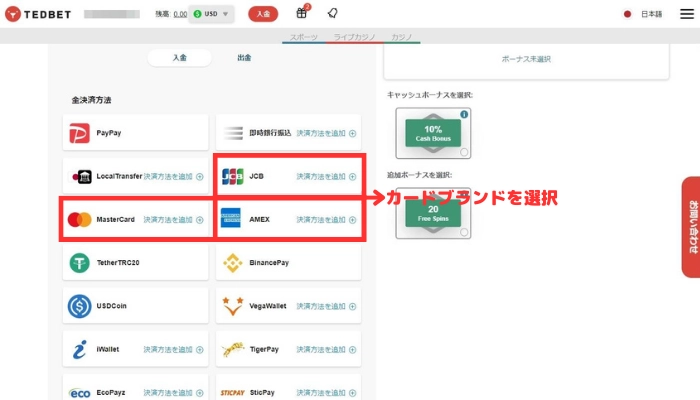
Task: Switch to the 入金 deposit tab
Action: (x=179, y=58)
